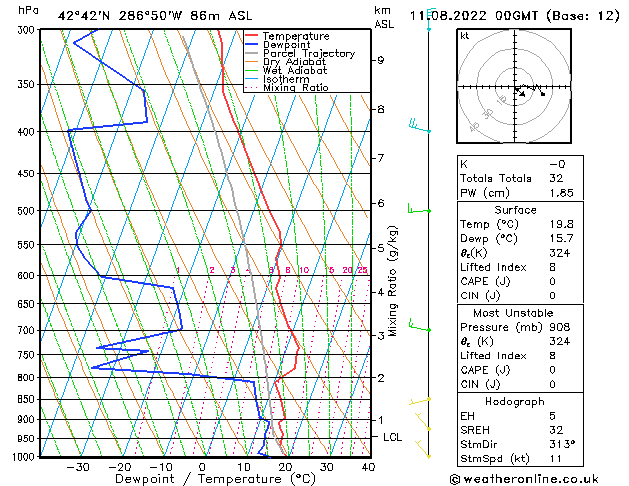This screenshot has width=629, height=486.
Task: Click the green wind barb at 500 hPa
Action: click(x=419, y=209)
